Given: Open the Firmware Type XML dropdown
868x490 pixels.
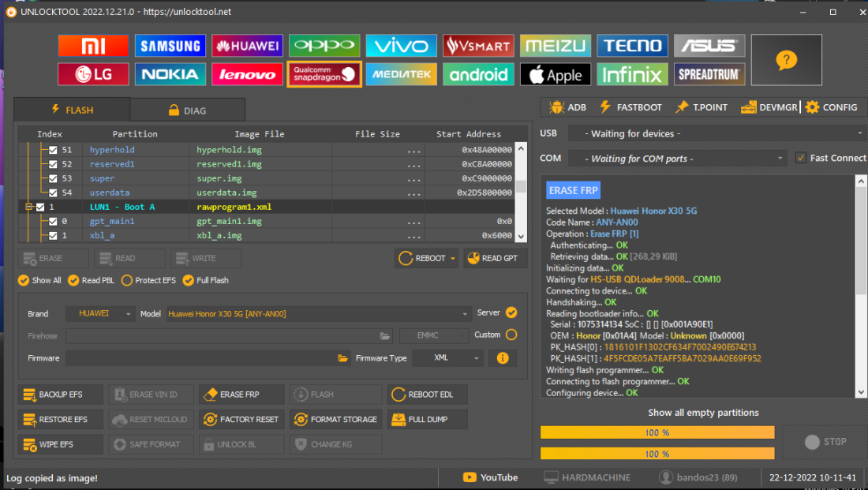Looking at the screenshot, I should click(x=448, y=358).
